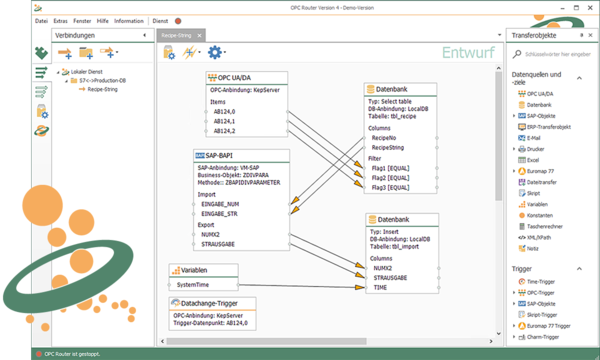Select ERP-Transferobjekt in right panel
The width and height of the screenshot is (600, 360).
[x=544, y=127]
